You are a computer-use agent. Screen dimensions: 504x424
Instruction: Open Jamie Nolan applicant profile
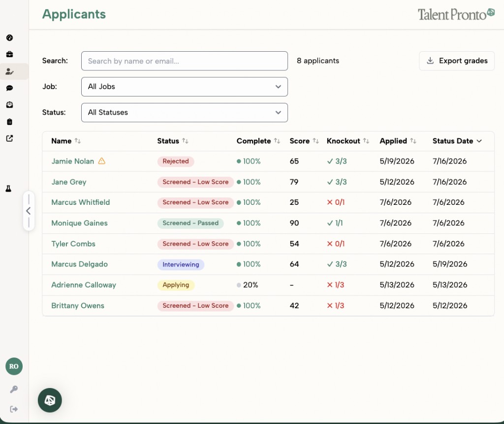(x=73, y=161)
